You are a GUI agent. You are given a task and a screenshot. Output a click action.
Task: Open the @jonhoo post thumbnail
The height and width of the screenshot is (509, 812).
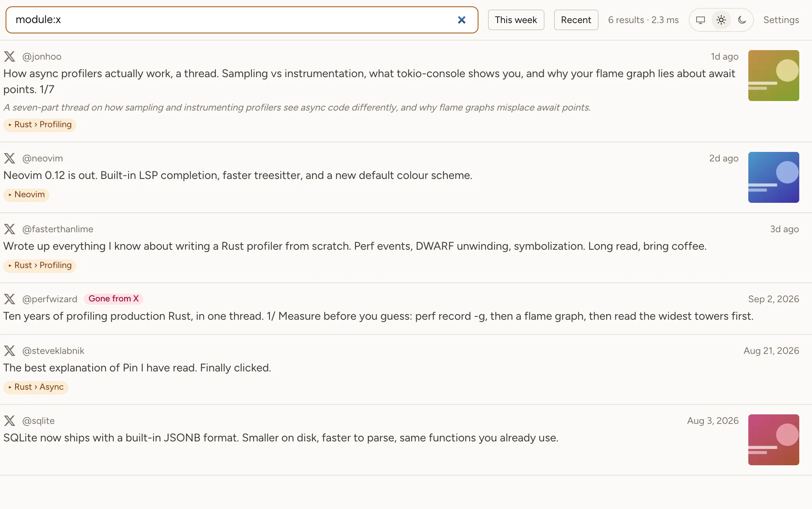[x=773, y=76]
